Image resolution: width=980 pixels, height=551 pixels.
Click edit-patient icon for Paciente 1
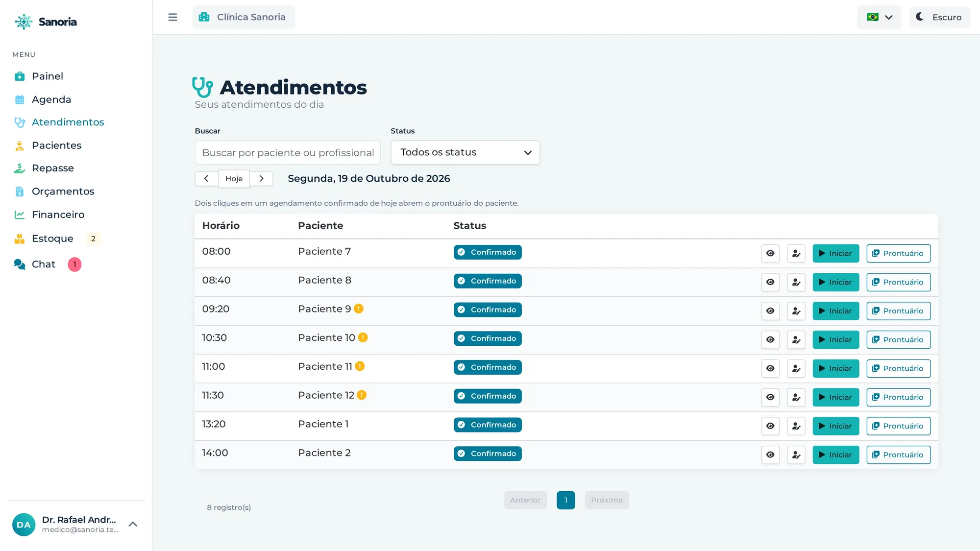click(x=796, y=426)
